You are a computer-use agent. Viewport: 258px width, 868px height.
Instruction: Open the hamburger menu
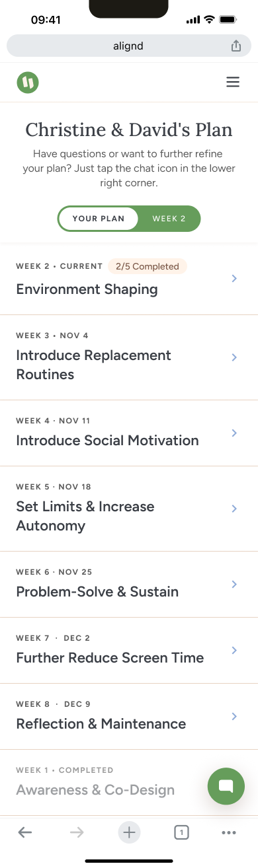pyautogui.click(x=232, y=83)
